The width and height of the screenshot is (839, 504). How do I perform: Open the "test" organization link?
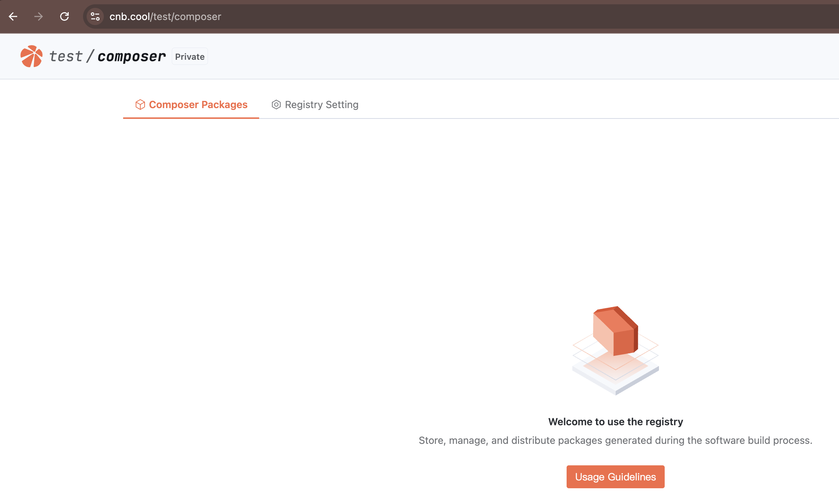66,57
